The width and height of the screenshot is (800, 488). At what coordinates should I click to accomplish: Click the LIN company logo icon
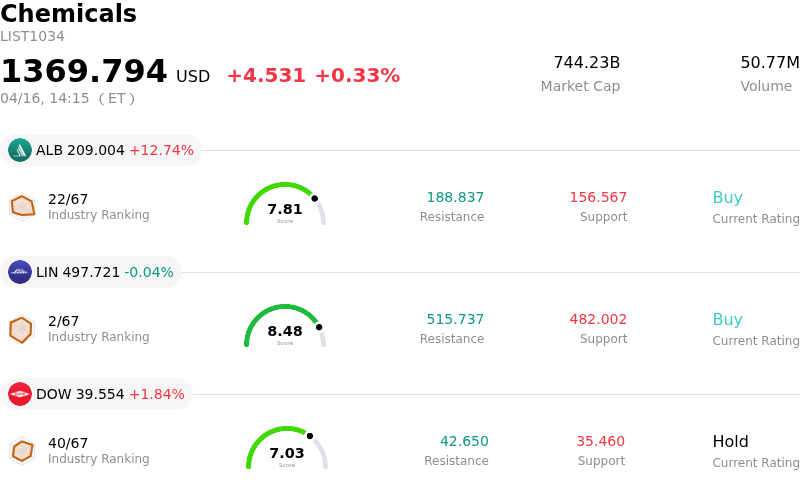point(20,272)
